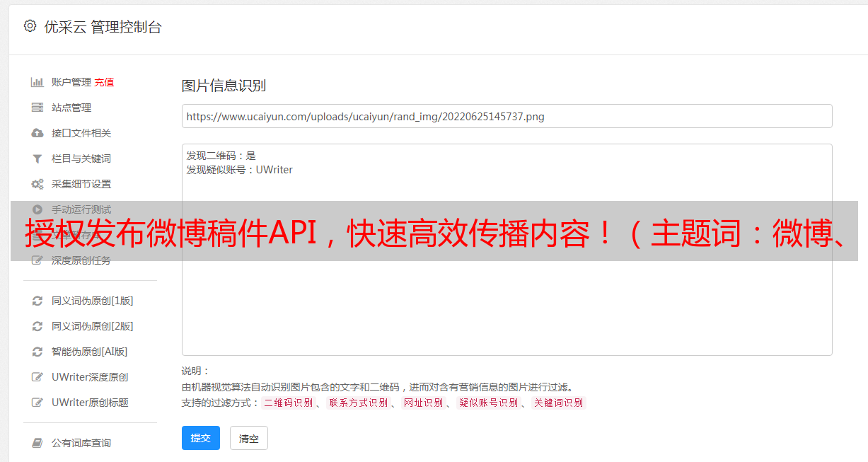
Task: Click the red 充值 link
Action: click(104, 82)
